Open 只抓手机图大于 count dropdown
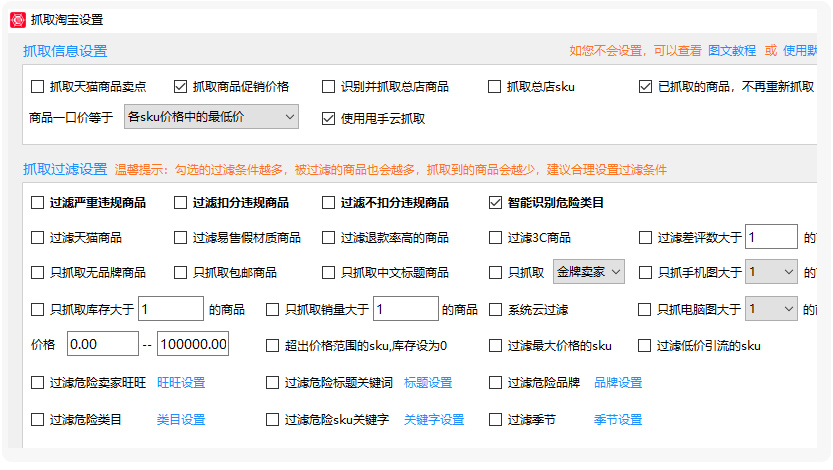Viewport: 833px width, 470px height. coord(771,272)
